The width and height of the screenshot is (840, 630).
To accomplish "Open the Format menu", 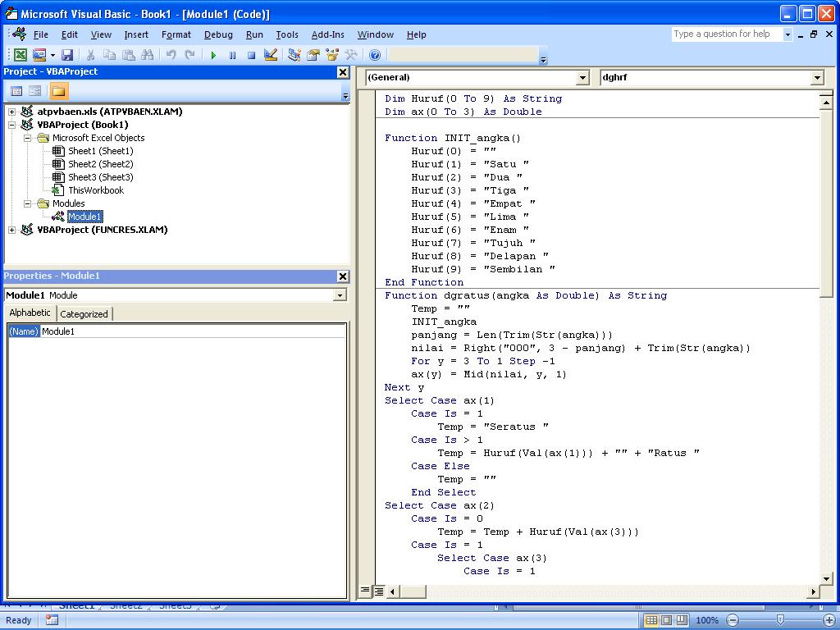I will pyautogui.click(x=176, y=34).
